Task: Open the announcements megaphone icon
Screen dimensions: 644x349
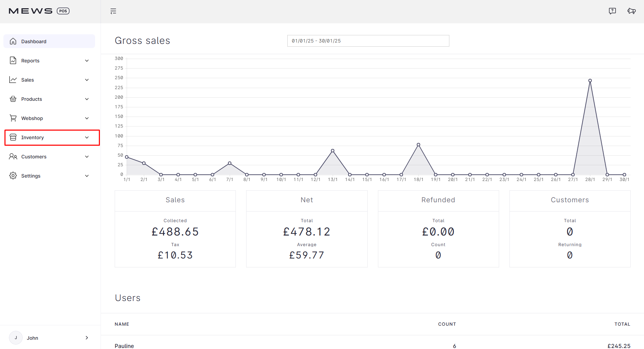Action: coord(632,11)
